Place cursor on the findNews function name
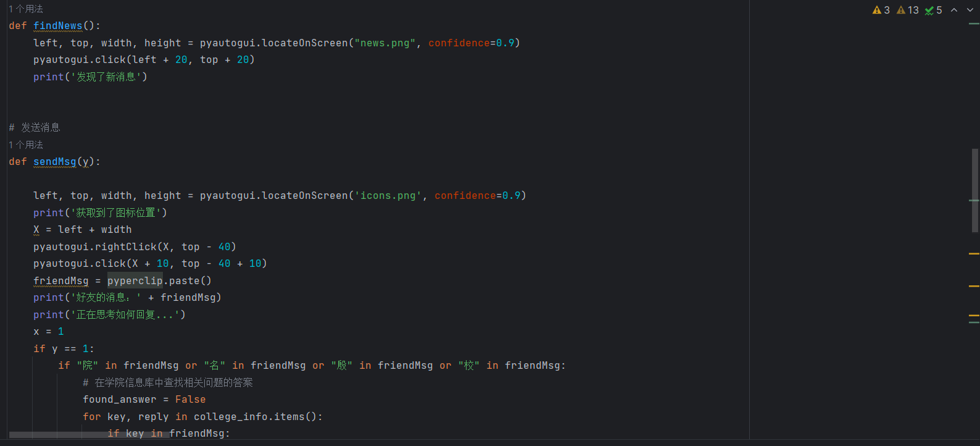980x446 pixels. click(58, 26)
